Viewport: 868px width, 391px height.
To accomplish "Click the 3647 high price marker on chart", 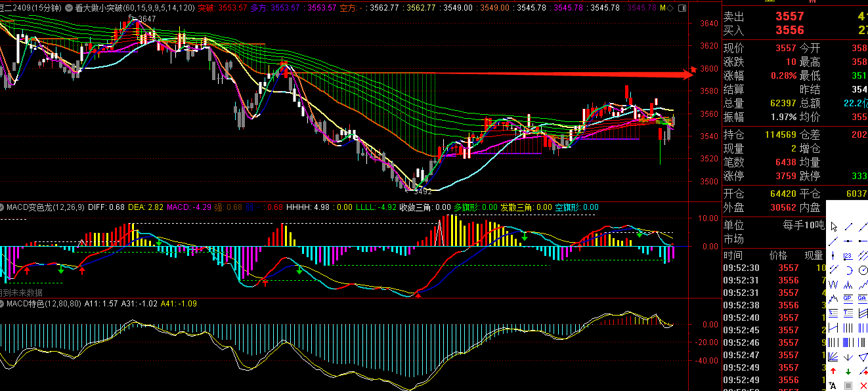I will tap(146, 19).
